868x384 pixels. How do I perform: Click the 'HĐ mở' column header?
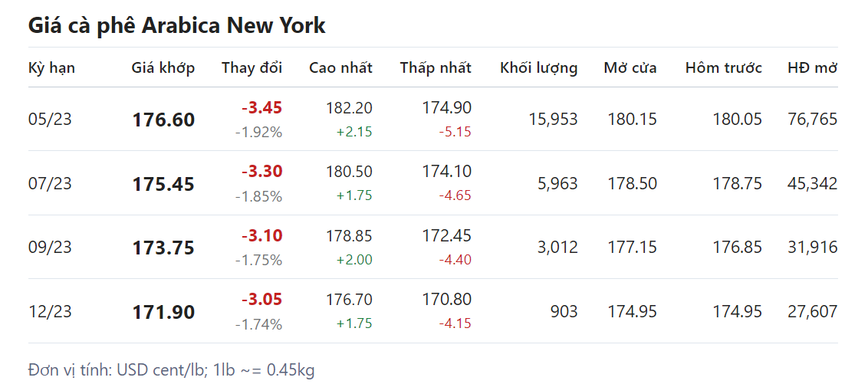click(x=812, y=67)
